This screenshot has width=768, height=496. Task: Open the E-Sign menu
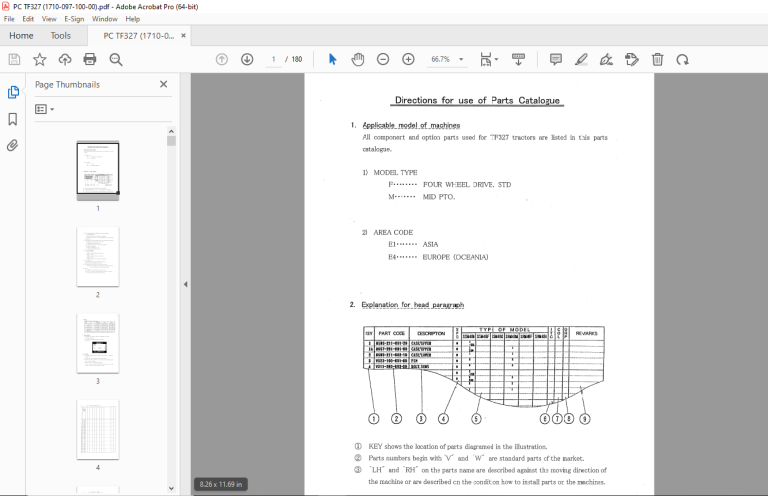click(74, 19)
